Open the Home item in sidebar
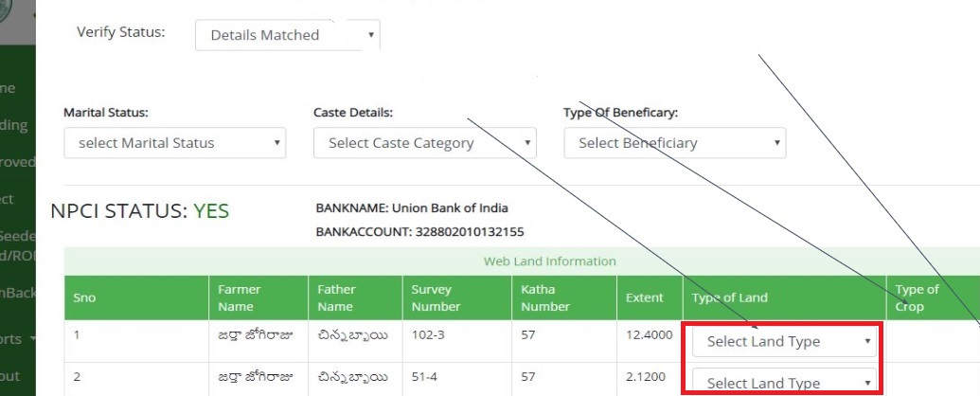The image size is (980, 396). pyautogui.click(x=9, y=88)
